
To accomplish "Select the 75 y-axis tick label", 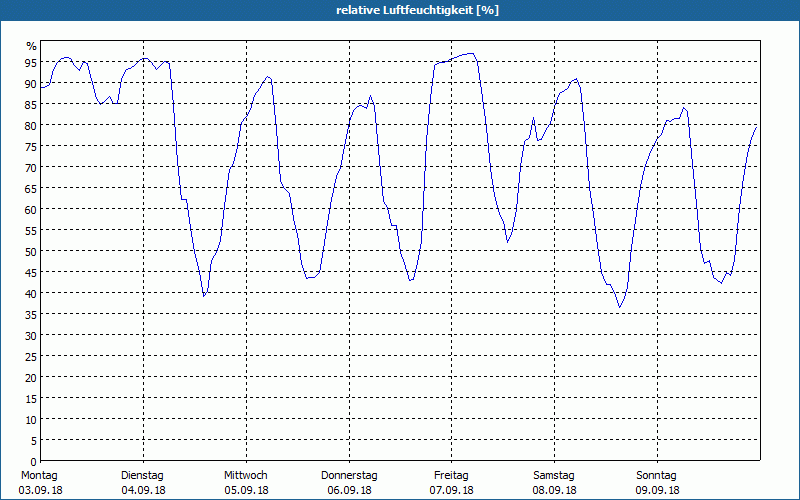I will click(31, 146).
